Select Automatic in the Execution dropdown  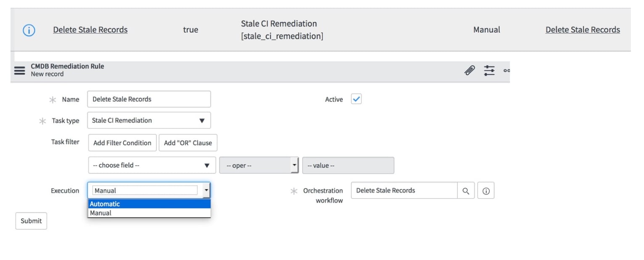126,204
